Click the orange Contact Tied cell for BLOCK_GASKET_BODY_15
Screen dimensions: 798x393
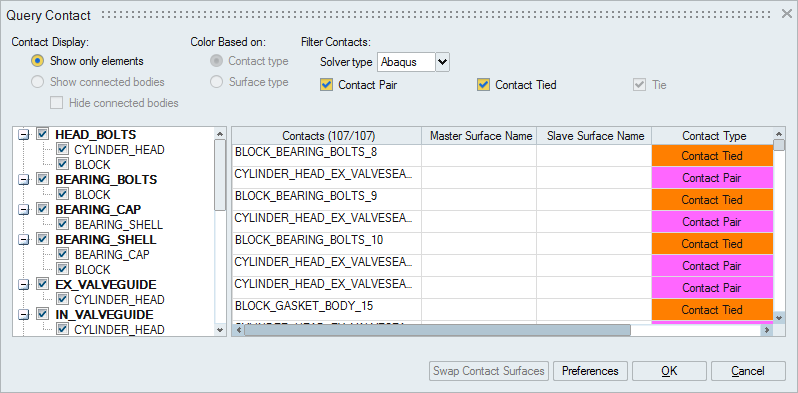click(712, 310)
